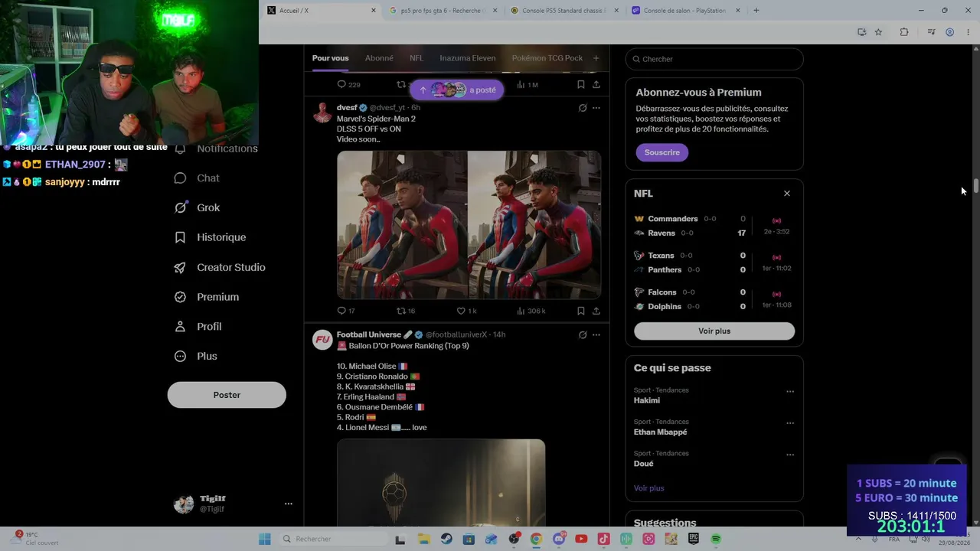
Task: Open Chrome profile avatar button
Action: [949, 32]
